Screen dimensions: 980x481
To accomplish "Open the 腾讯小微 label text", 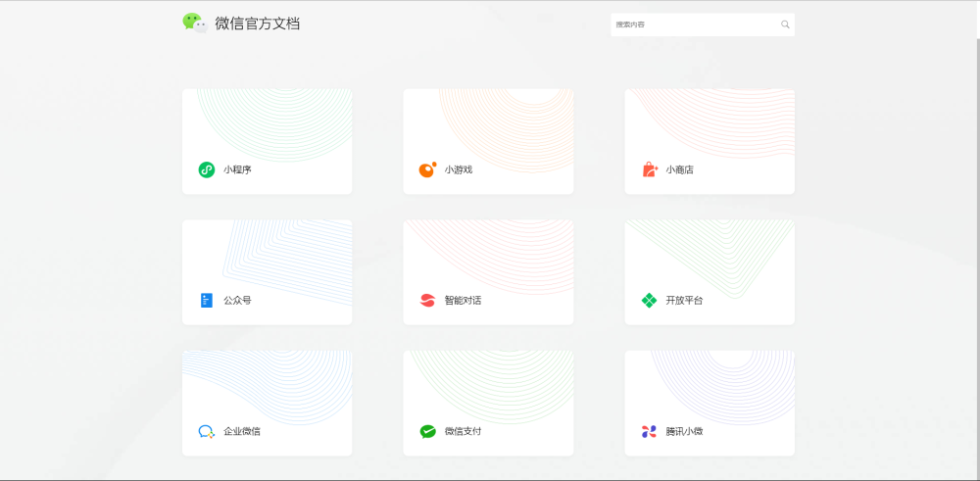I will click(684, 432).
